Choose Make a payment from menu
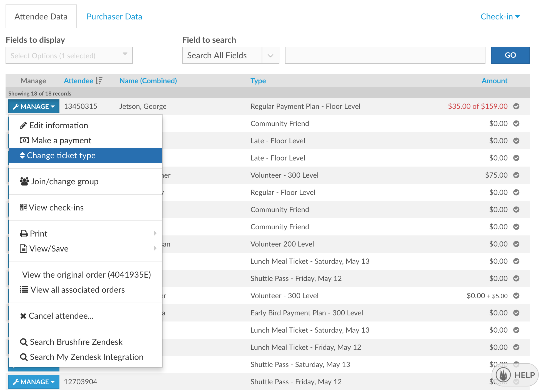The height and width of the screenshot is (392, 541). click(86, 140)
